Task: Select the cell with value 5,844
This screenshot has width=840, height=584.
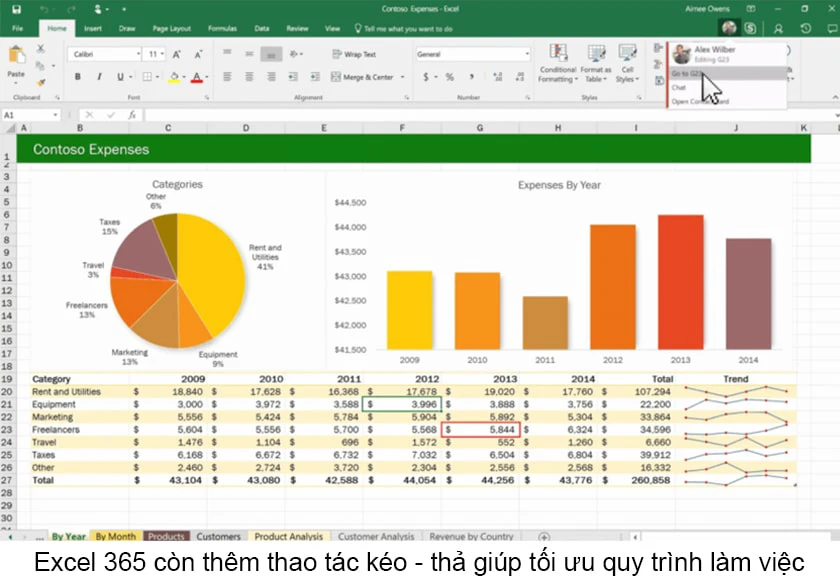Action: pyautogui.click(x=480, y=429)
